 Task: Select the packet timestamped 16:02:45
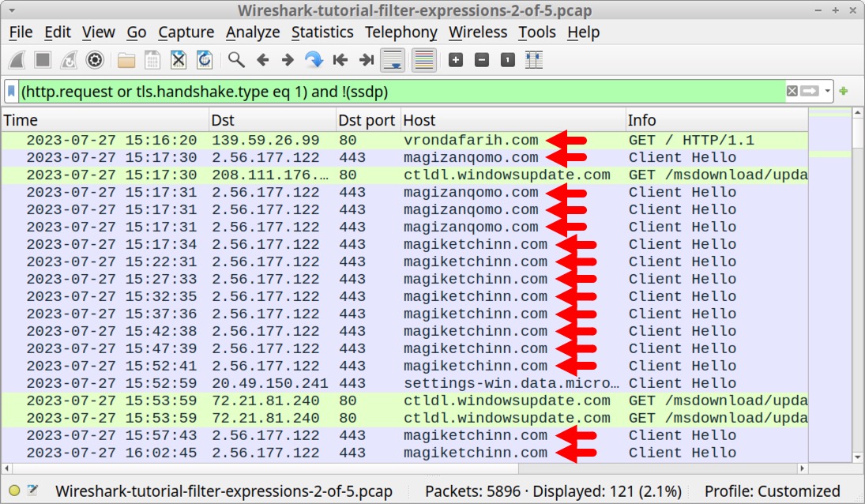coord(404,453)
